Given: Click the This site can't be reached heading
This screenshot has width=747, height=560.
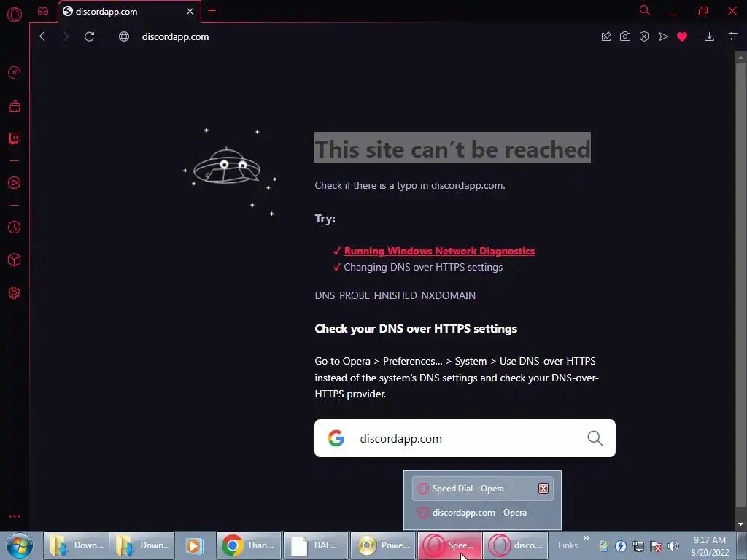Looking at the screenshot, I should [452, 149].
